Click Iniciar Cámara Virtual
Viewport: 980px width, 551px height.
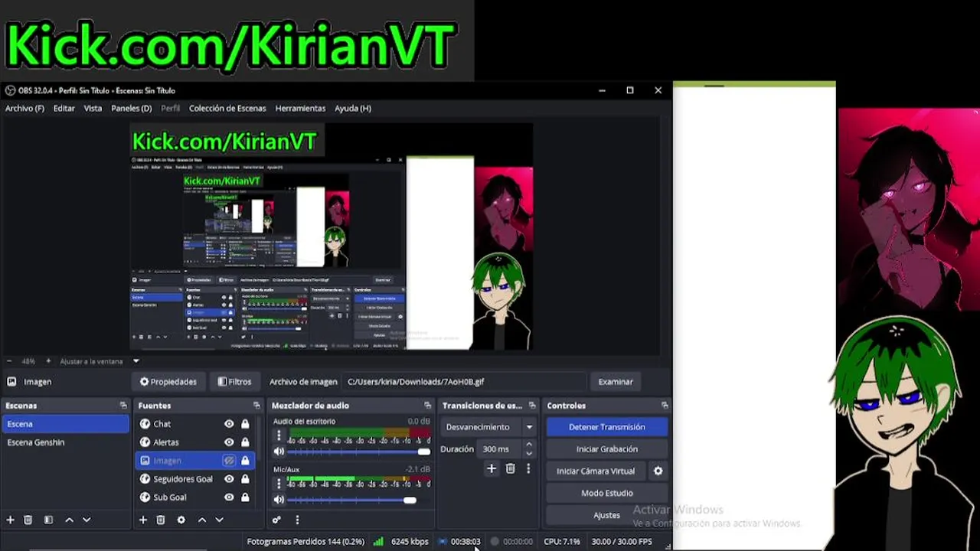pos(596,471)
